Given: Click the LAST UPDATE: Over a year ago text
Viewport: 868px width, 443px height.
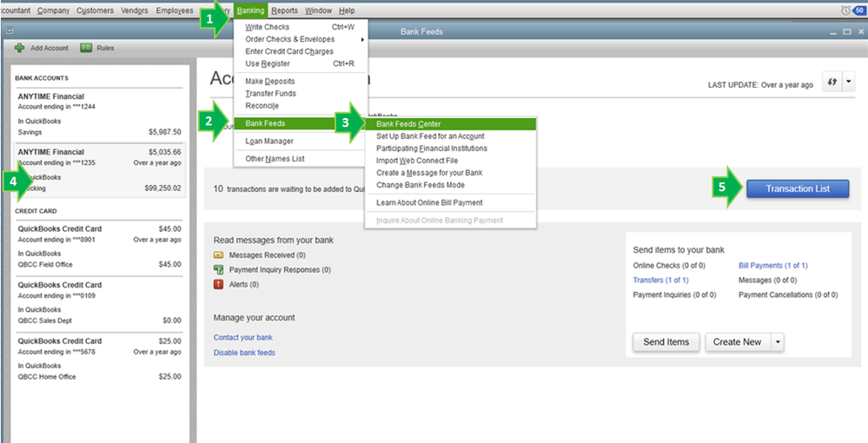Looking at the screenshot, I should coord(760,85).
